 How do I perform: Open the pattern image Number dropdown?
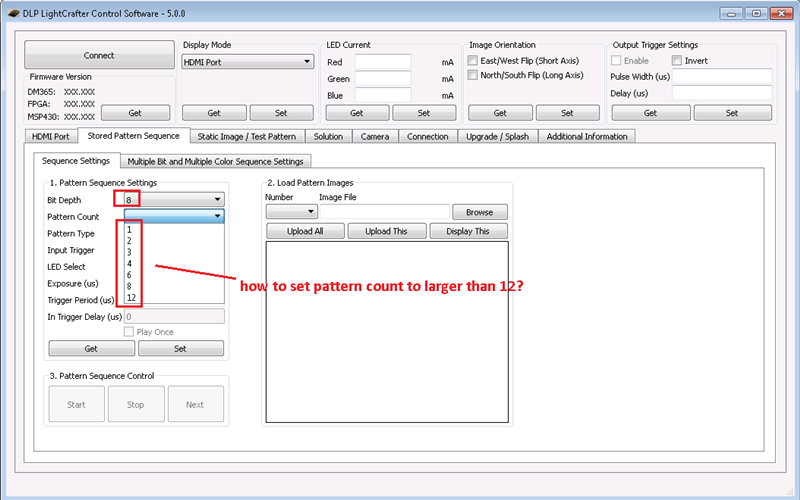pos(291,211)
